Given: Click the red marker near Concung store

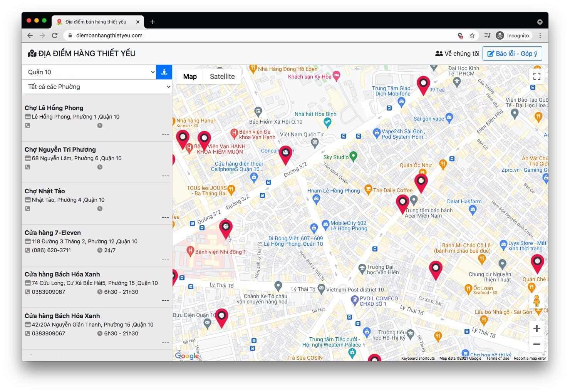Looking at the screenshot, I should (x=285, y=155).
